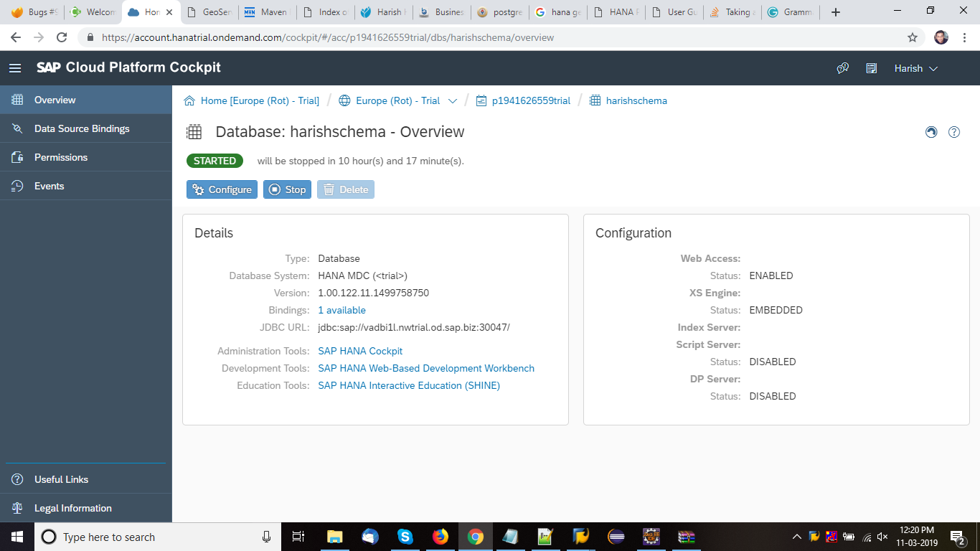Click the p1941626559trial breadcrumb link
The height and width of the screenshot is (551, 980).
531,100
